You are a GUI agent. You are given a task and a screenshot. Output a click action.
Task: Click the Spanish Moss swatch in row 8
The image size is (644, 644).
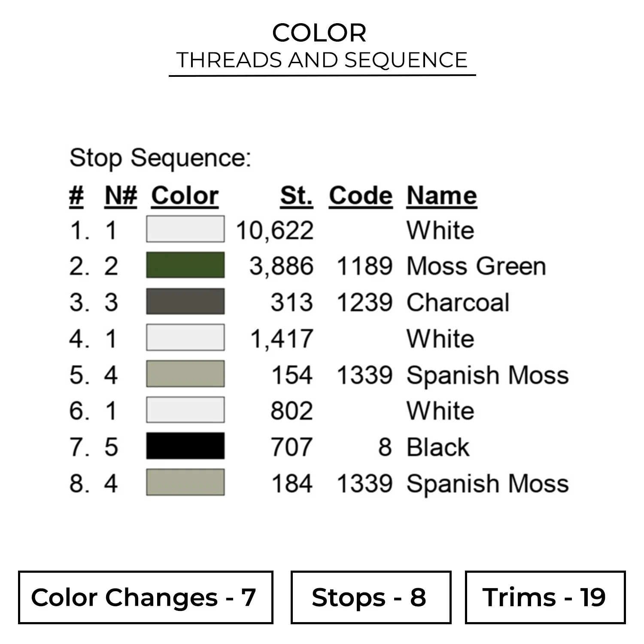click(185, 482)
